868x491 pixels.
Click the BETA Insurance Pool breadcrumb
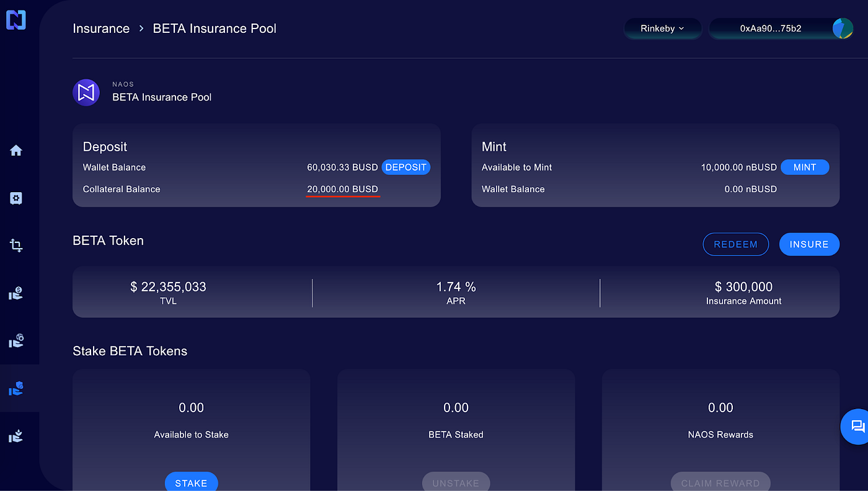(x=215, y=29)
